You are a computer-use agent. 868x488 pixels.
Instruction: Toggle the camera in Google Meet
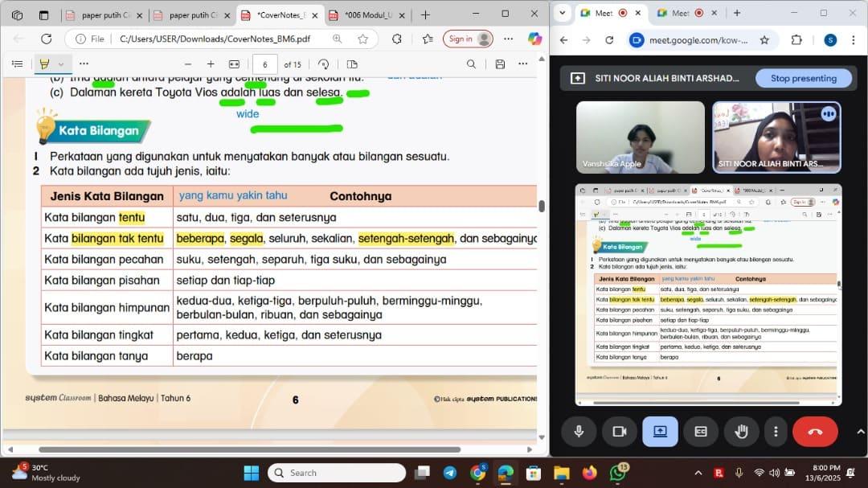(619, 432)
